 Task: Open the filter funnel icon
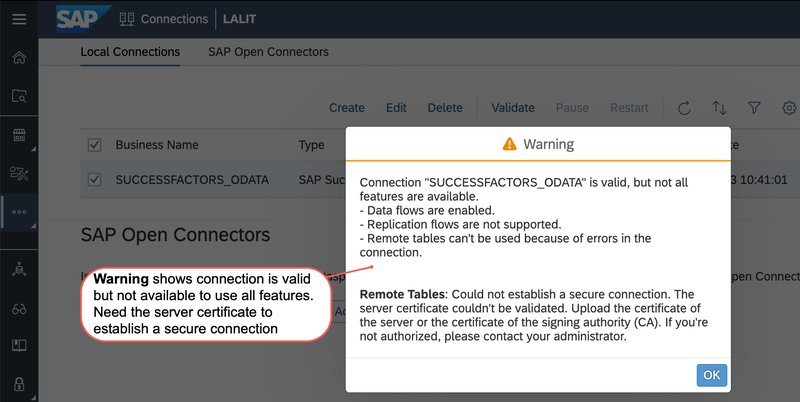(x=754, y=108)
